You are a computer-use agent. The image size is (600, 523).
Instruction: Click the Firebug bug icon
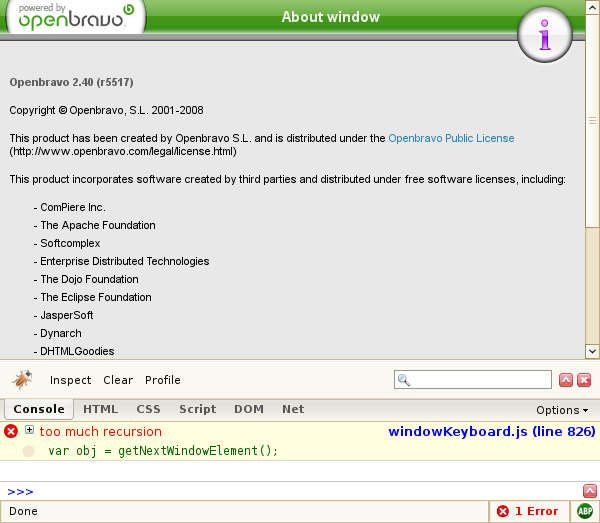tap(22, 380)
